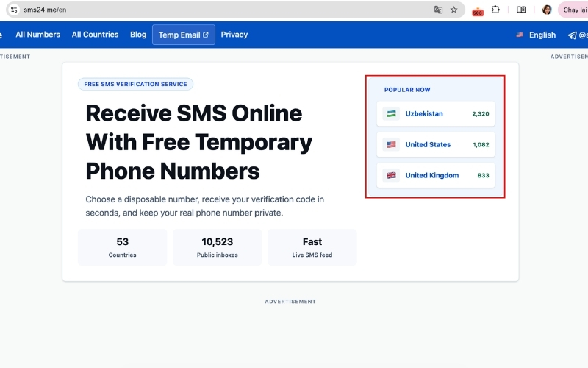This screenshot has width=588, height=368.
Task: Click the 2,320 count for Uzbekistan
Action: click(481, 114)
